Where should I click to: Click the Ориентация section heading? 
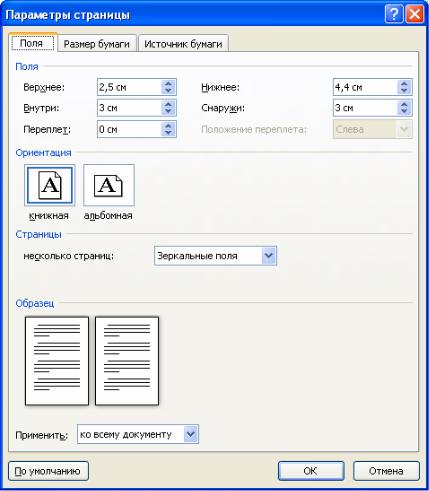pyautogui.click(x=43, y=153)
